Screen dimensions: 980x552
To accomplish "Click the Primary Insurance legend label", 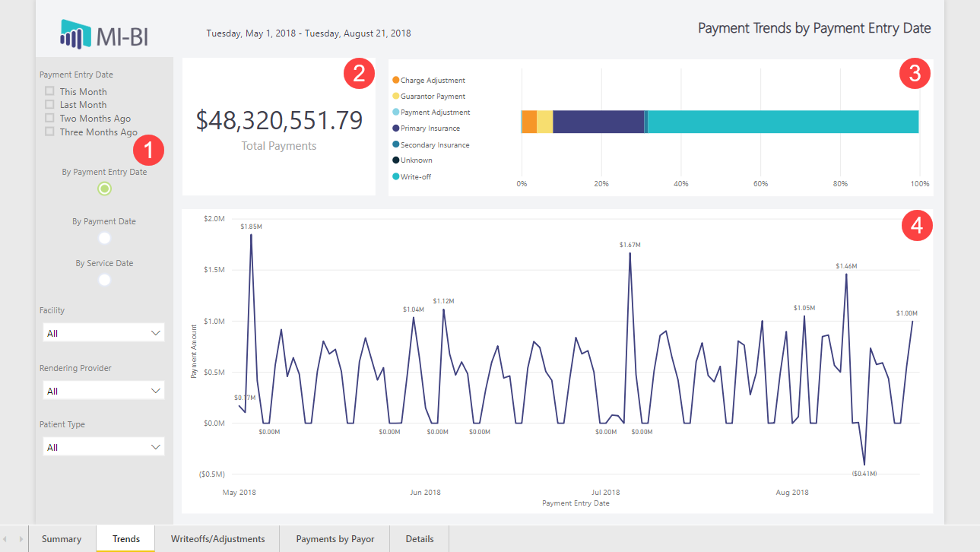I will (x=430, y=128).
